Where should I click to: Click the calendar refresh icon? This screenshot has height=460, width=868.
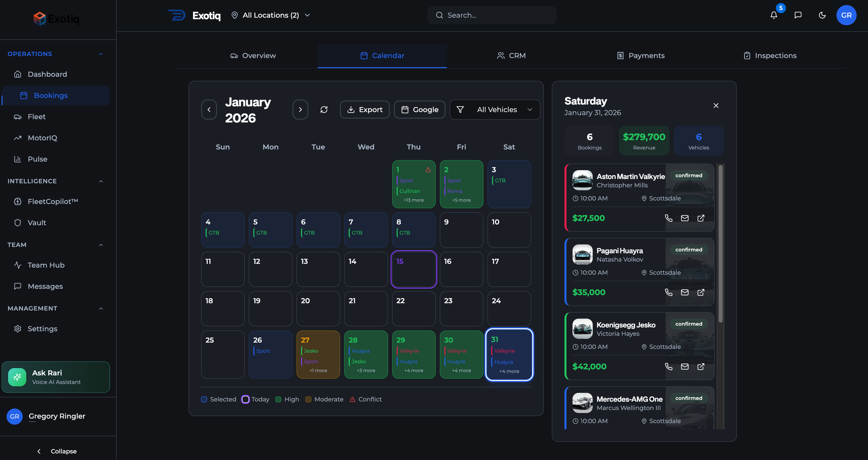tap(324, 110)
